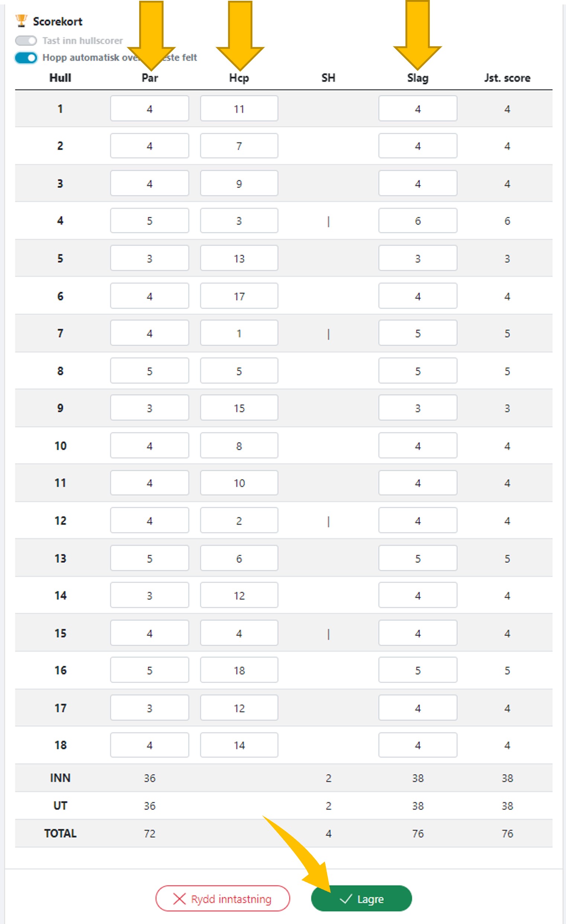Click the trophy icon beside Scorekort
The image size is (566, 924).
click(x=22, y=21)
